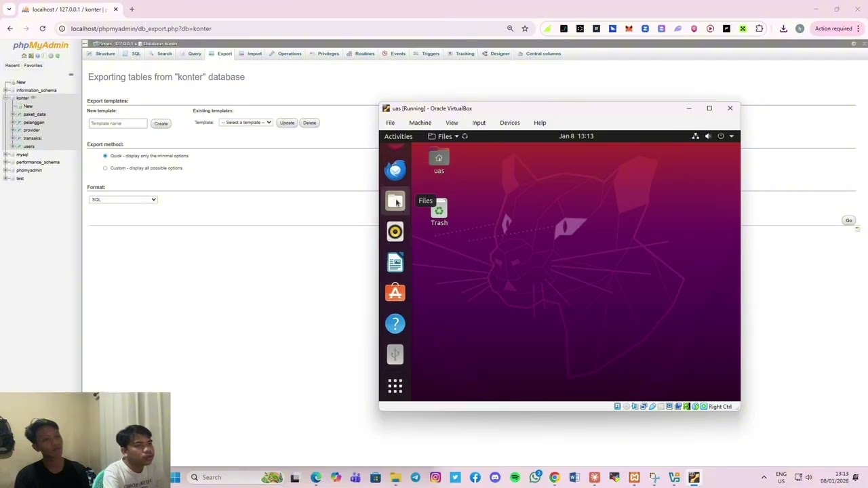Viewport: 868px width, 488px height.
Task: Click the USB drive icon in dock
Action: tap(395, 354)
